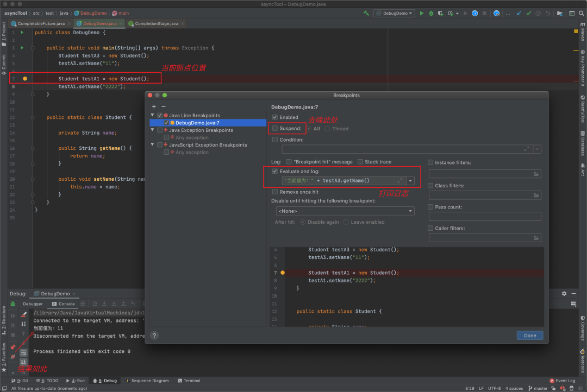The height and width of the screenshot is (392, 587).
Task: Open the Terminal tool window
Action: tap(189, 381)
